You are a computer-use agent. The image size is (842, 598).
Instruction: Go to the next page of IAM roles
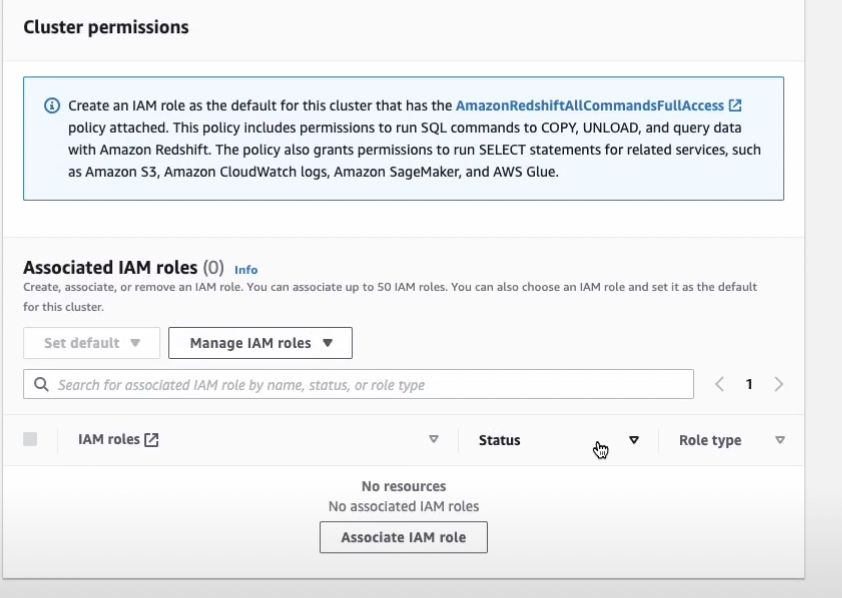[x=779, y=384]
